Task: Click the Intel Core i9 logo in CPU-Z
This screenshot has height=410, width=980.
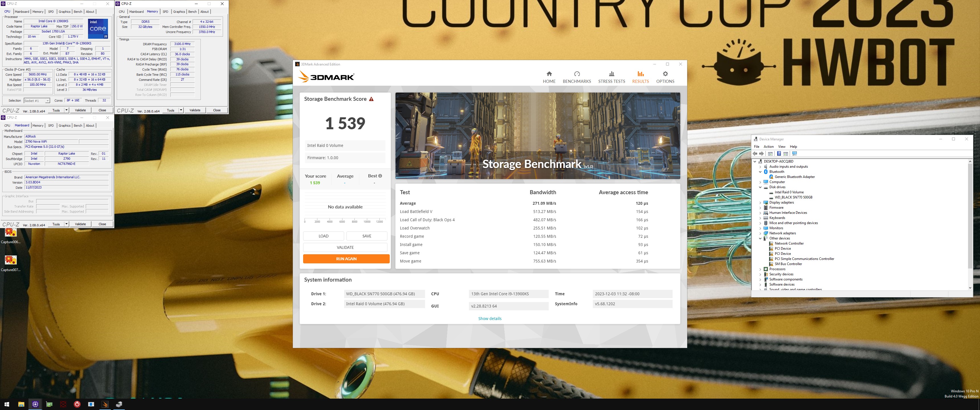Action: click(x=98, y=29)
